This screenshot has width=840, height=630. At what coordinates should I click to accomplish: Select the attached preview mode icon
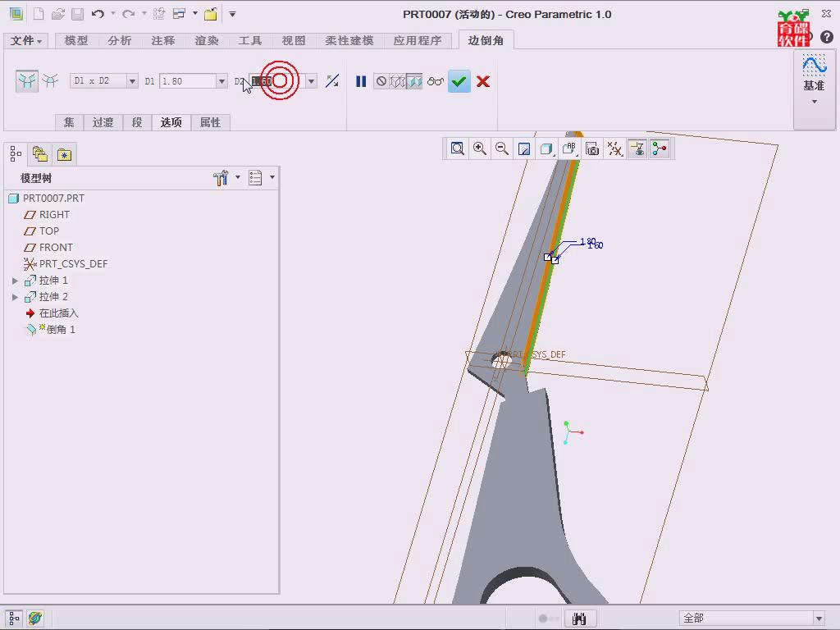coord(414,81)
